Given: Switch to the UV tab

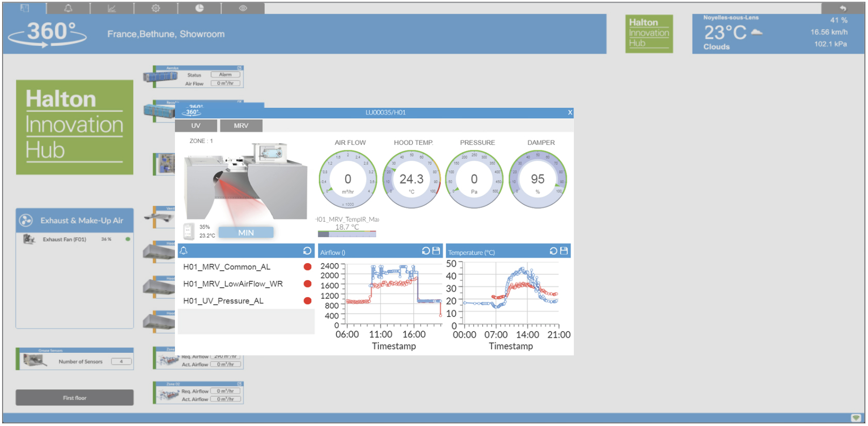Looking at the screenshot, I should point(196,126).
